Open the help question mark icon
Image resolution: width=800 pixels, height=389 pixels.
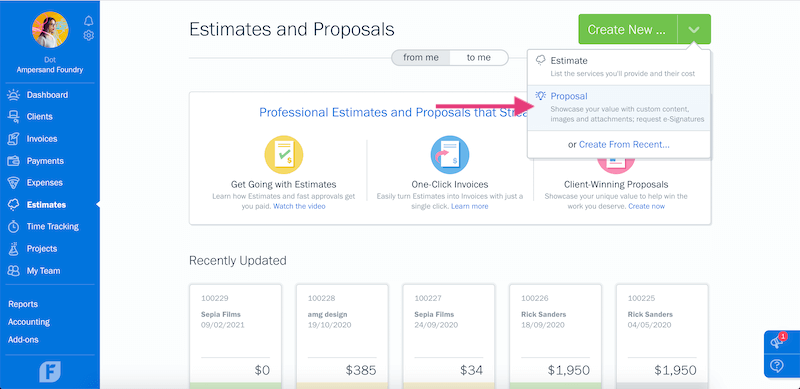pyautogui.click(x=777, y=366)
